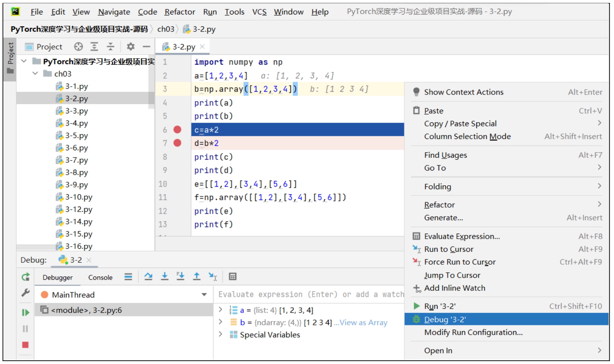This screenshot has width=614, height=364.
Task: Collapse the PyTorch project root folder
Action: (24, 61)
